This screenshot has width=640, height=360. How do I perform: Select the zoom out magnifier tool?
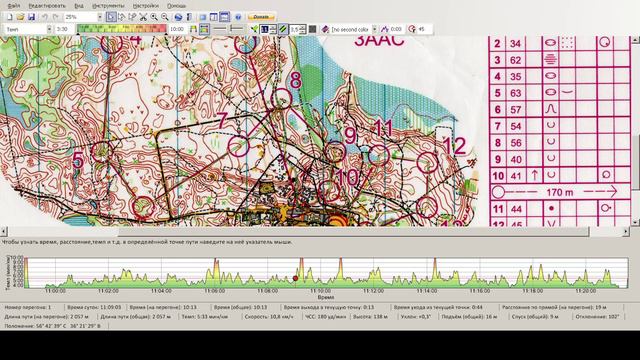[x=164, y=17]
